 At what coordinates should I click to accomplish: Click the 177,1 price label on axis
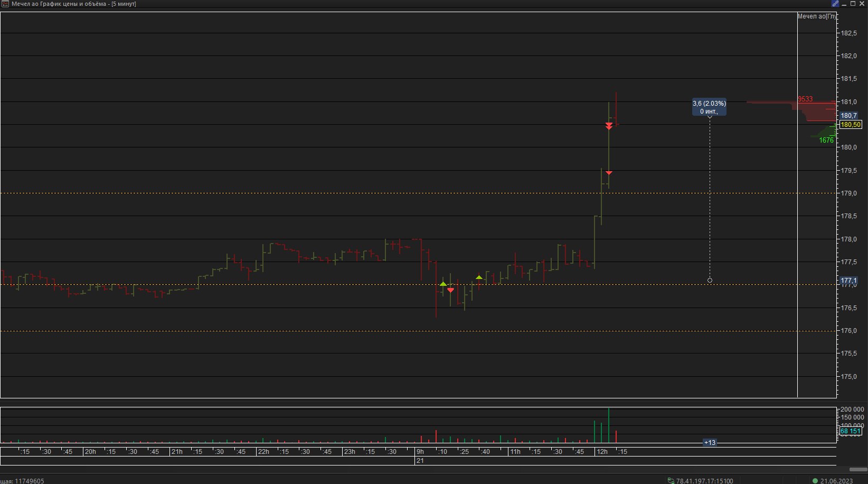click(x=849, y=281)
